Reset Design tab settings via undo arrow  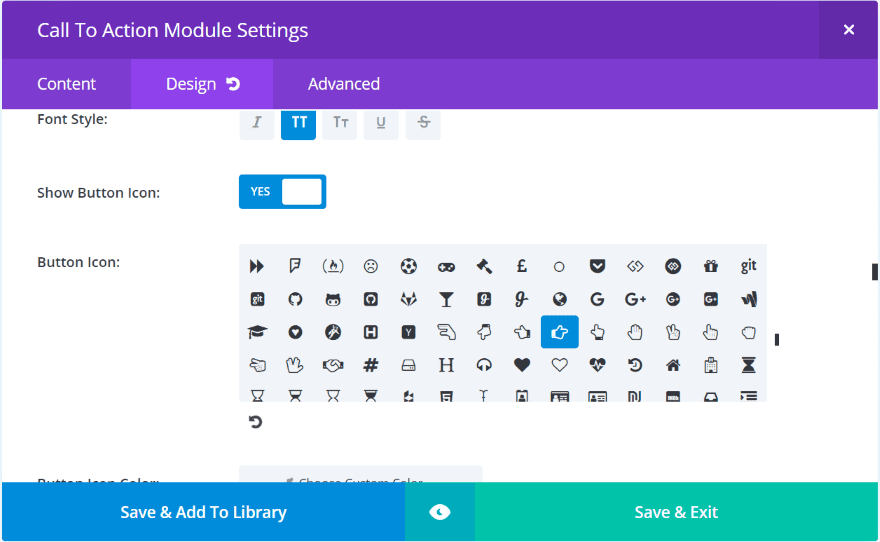click(x=233, y=84)
